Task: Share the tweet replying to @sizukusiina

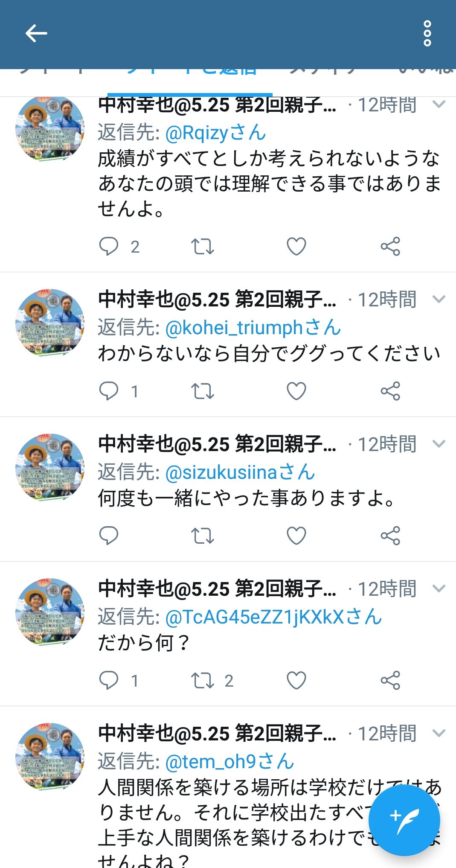Action: (x=390, y=536)
